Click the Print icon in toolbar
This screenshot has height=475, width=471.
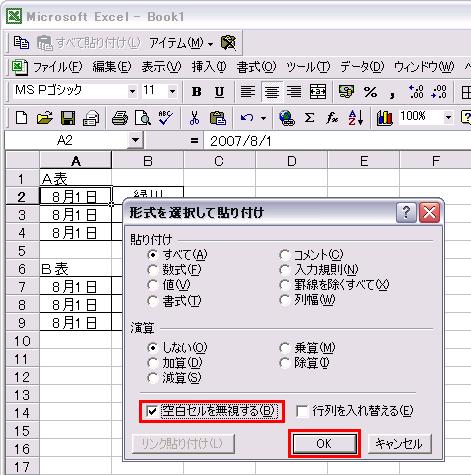[119, 118]
